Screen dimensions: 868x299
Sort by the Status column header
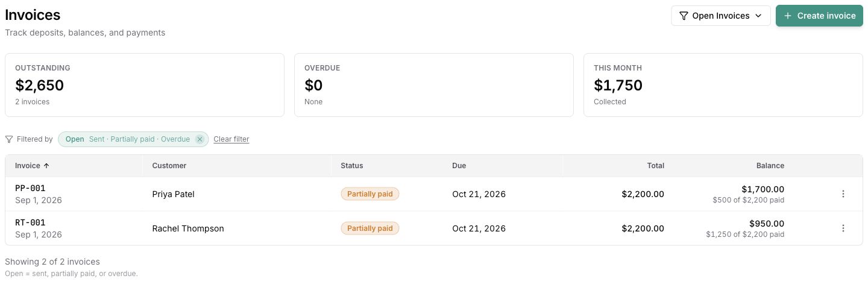pyautogui.click(x=352, y=166)
